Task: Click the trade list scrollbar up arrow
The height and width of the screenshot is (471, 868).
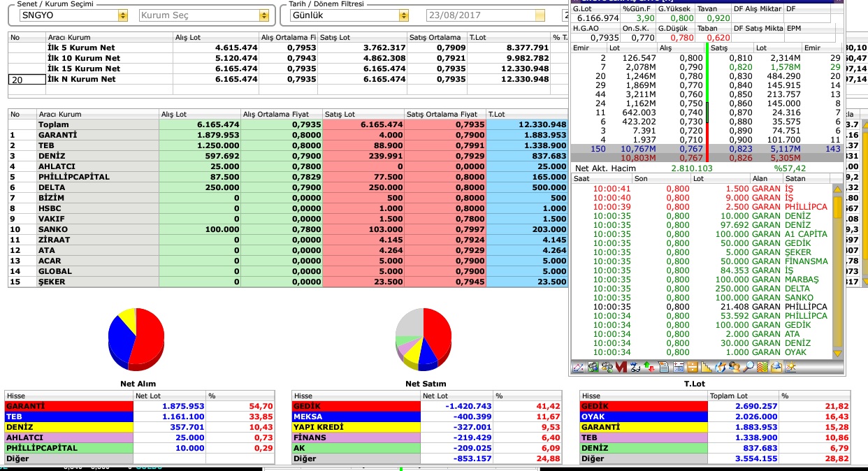Action: point(838,189)
